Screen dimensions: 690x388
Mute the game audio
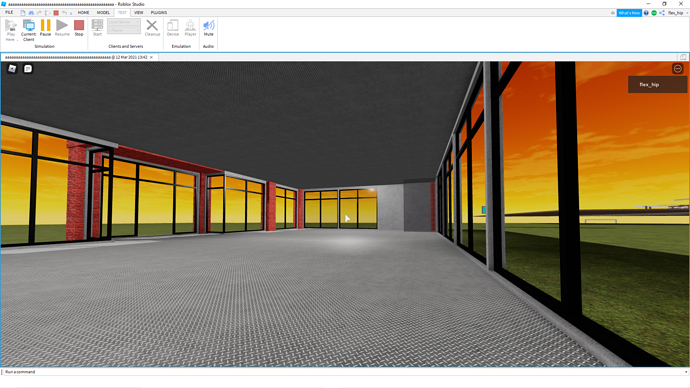click(x=209, y=28)
